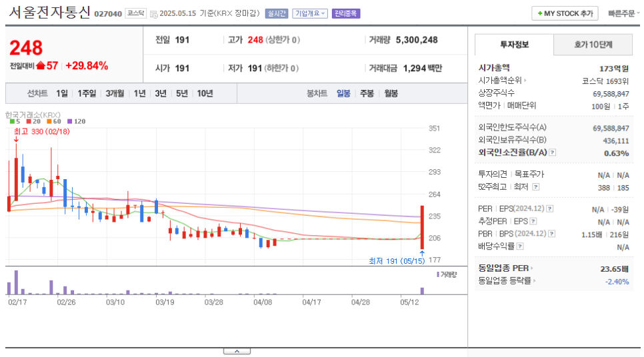Screen dimensions: 644x357
Task: Click the 최고 330 (02/18) chart marker
Action: [x=42, y=132]
